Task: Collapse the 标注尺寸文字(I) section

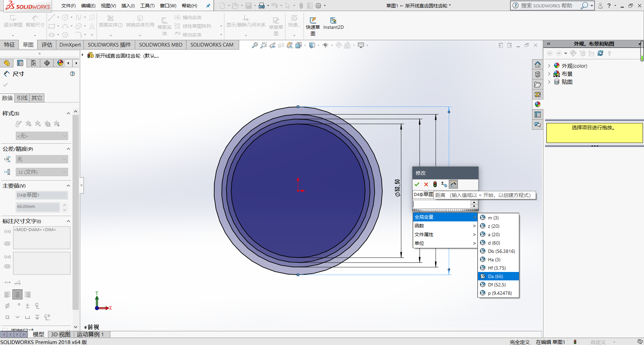Action: point(68,221)
